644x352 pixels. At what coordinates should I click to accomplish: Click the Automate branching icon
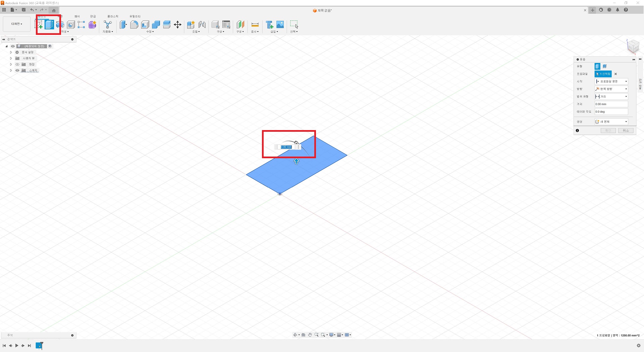pos(108,24)
